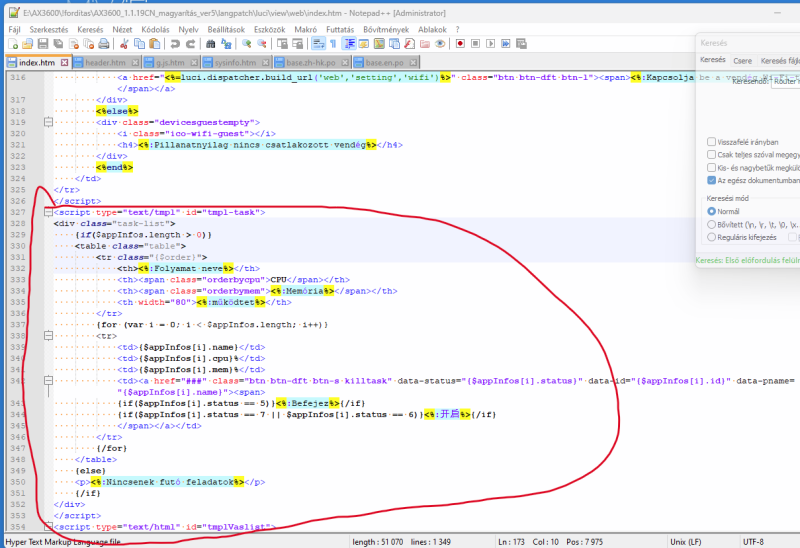Image resolution: width=800 pixels, height=548 pixels.
Task: Uncheck 'Az egész dokumentumban' checkbox
Action: pyautogui.click(x=711, y=180)
